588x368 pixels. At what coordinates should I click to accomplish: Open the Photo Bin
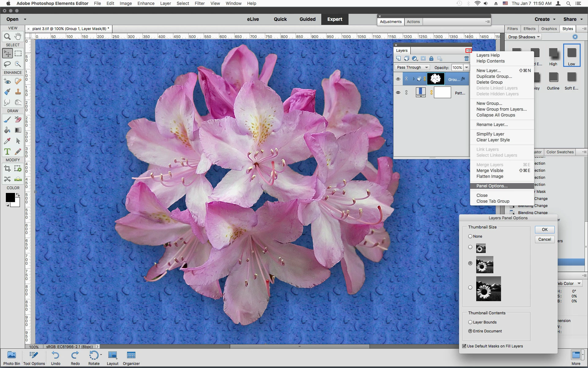(12, 358)
